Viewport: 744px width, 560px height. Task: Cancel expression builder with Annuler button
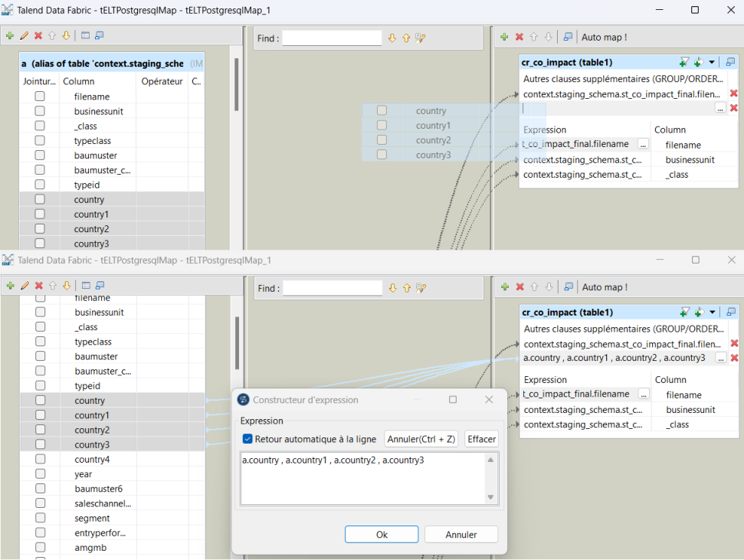pyautogui.click(x=460, y=535)
